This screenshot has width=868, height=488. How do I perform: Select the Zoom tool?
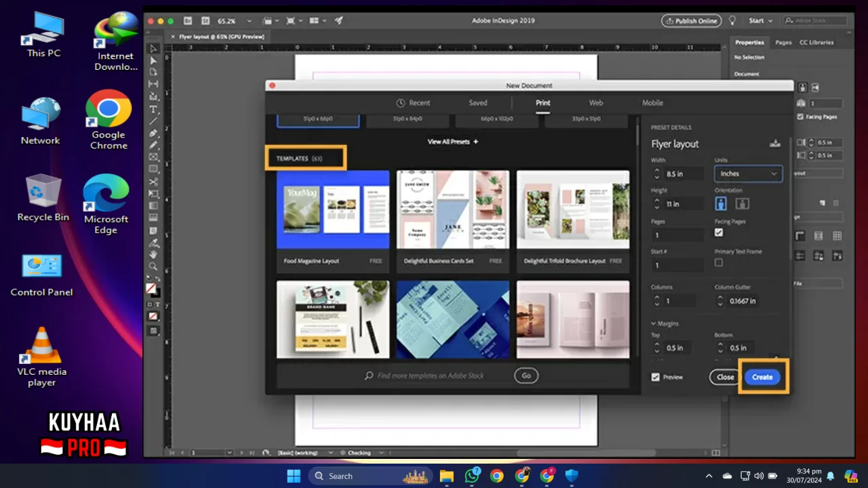point(154,266)
